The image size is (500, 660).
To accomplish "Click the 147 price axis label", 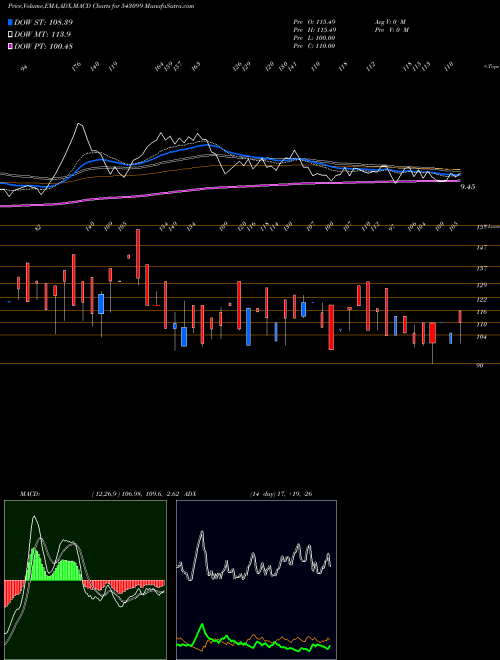I will [481, 248].
